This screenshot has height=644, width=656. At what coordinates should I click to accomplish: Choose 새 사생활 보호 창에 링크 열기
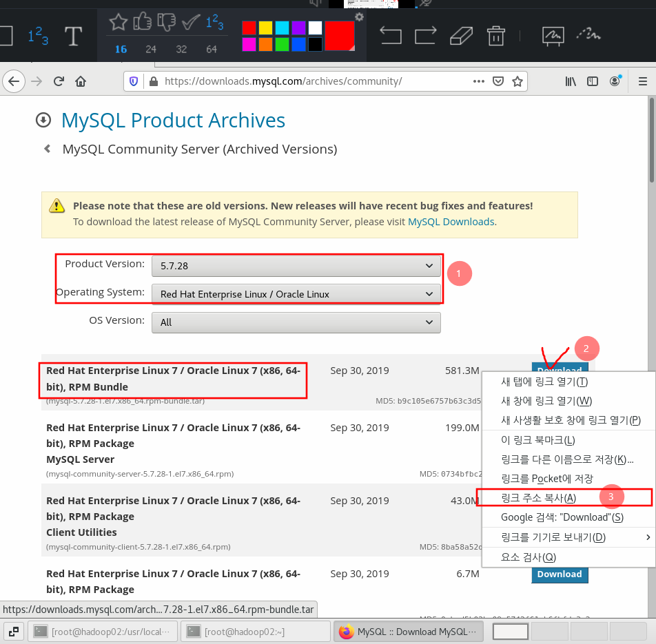pyautogui.click(x=568, y=420)
